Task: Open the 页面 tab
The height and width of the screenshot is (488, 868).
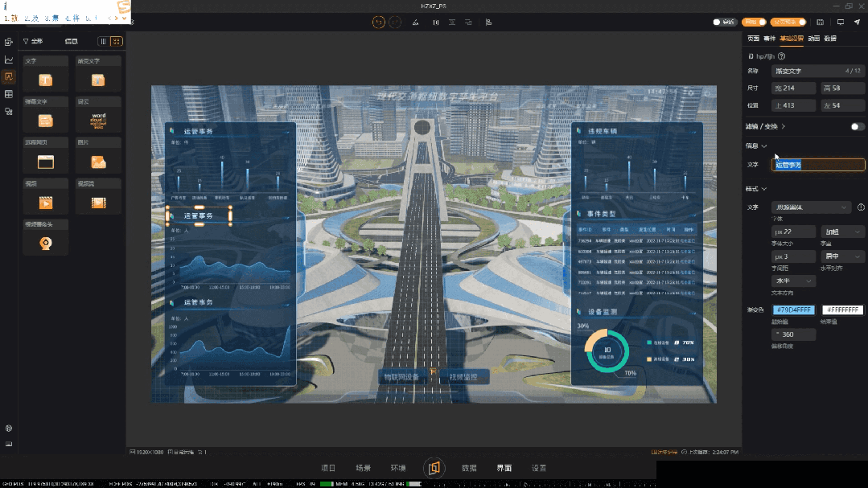Action: (x=753, y=38)
